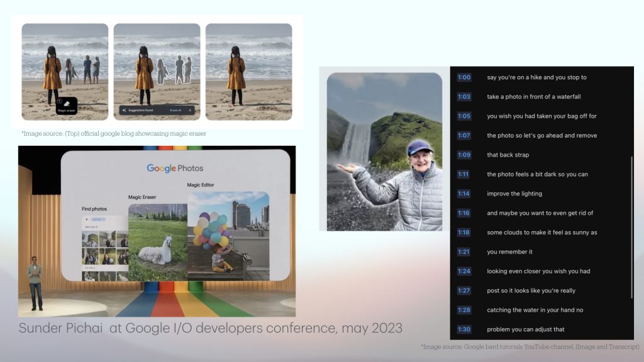Screen dimensions: 644x362
Task: Jump to the 1:30 timestamp
Action: (x=464, y=329)
